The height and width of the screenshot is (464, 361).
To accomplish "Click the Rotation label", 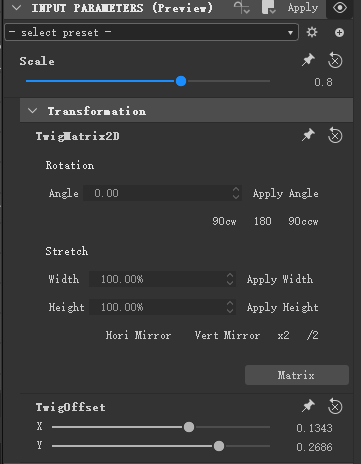I will click(x=70, y=165).
